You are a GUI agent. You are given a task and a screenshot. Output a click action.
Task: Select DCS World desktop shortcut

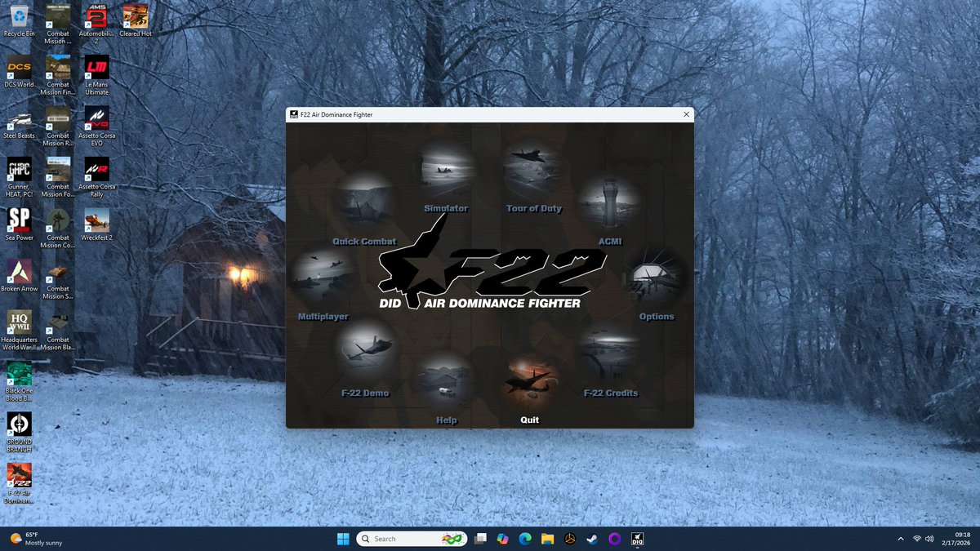19,72
